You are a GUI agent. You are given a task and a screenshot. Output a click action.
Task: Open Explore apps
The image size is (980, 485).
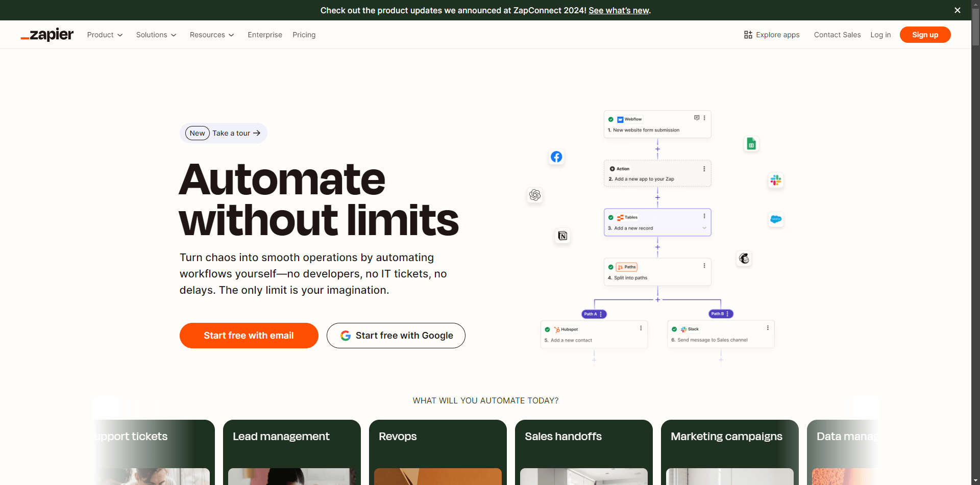click(x=772, y=35)
